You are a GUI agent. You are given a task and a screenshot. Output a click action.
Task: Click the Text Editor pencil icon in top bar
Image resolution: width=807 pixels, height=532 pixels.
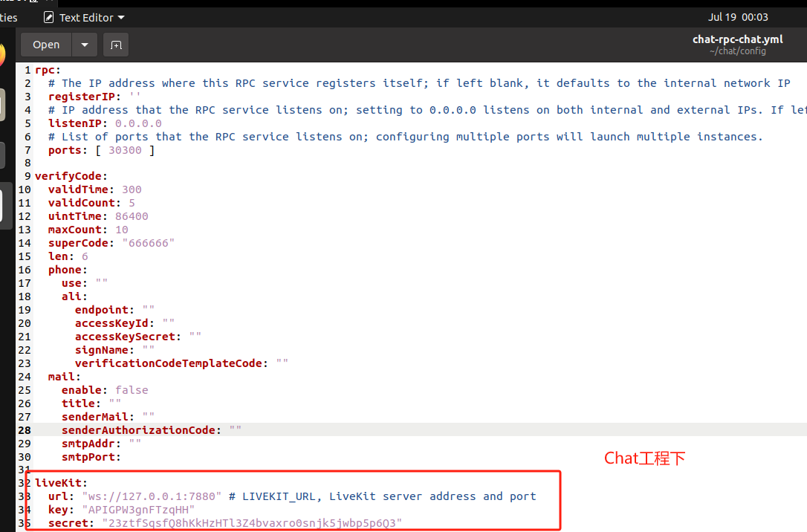pos(48,17)
